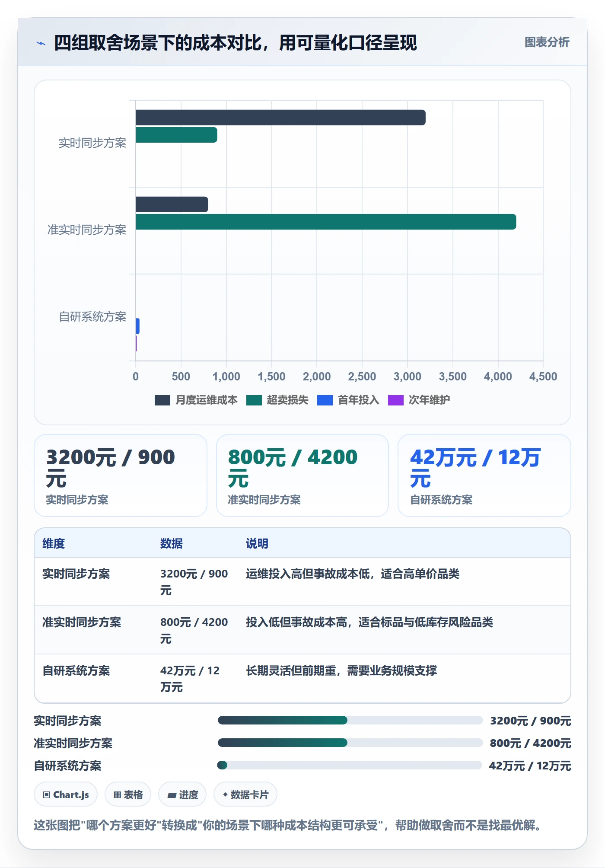Screen dimensions: 605x868
Task: Click the 图表分析 label in the header
Action: (x=547, y=42)
